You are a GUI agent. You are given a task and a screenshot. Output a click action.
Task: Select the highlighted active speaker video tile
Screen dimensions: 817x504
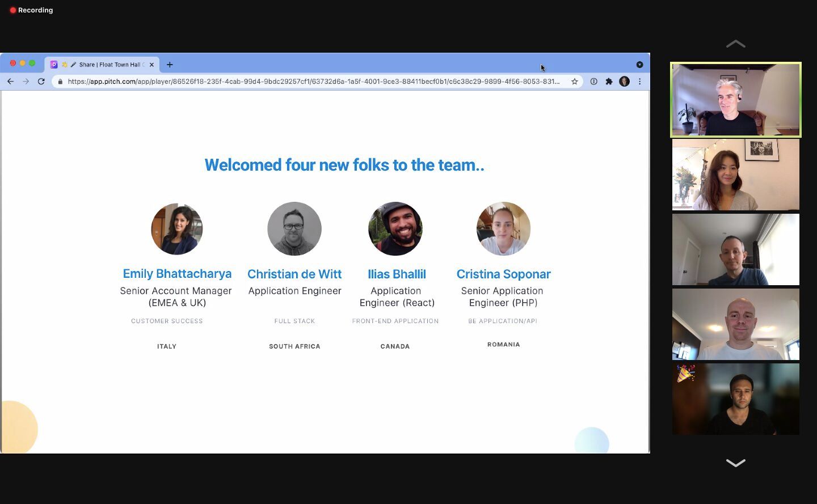point(735,100)
